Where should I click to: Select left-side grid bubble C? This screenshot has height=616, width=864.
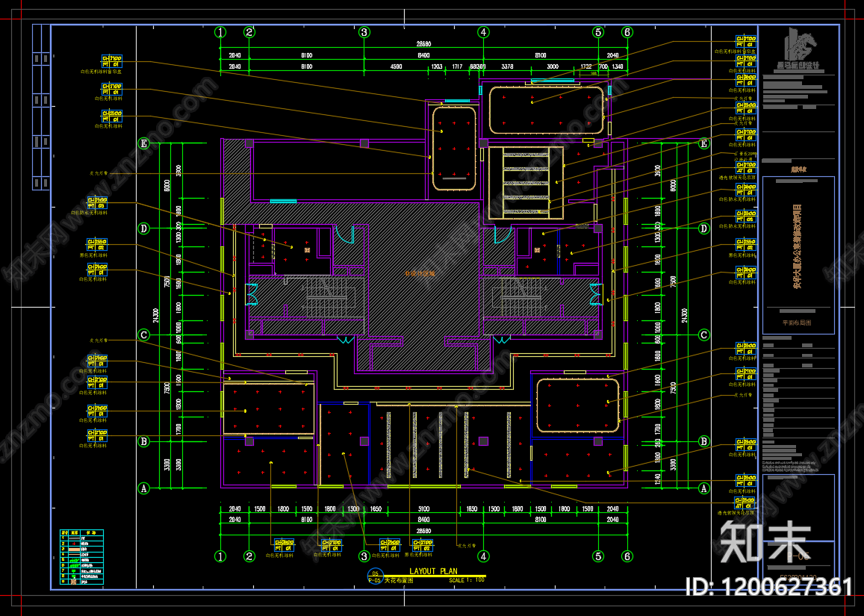click(143, 335)
